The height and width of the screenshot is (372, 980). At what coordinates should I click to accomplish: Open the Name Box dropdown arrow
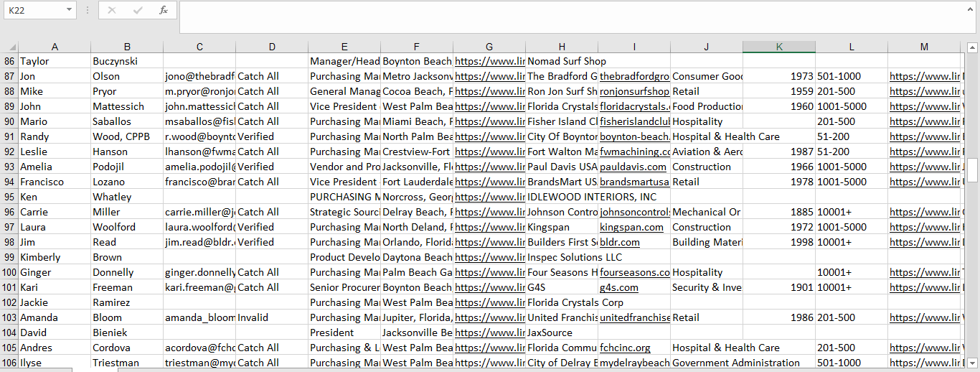[69, 10]
